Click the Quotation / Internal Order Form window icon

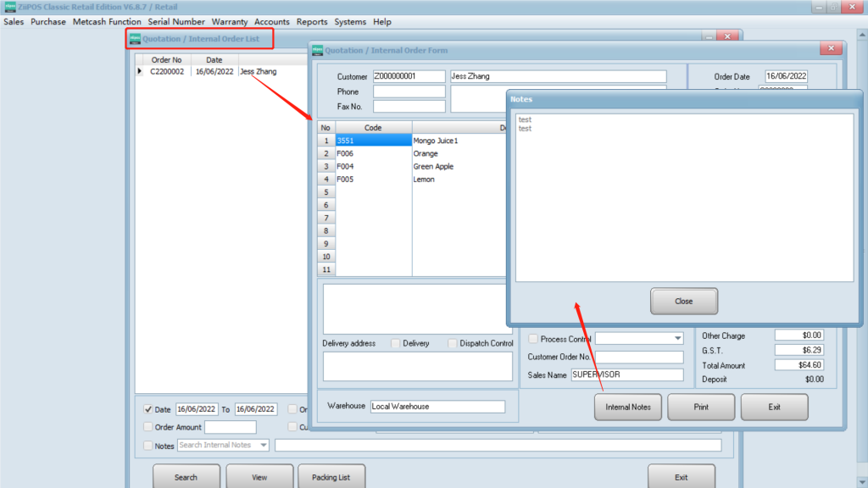pyautogui.click(x=318, y=50)
